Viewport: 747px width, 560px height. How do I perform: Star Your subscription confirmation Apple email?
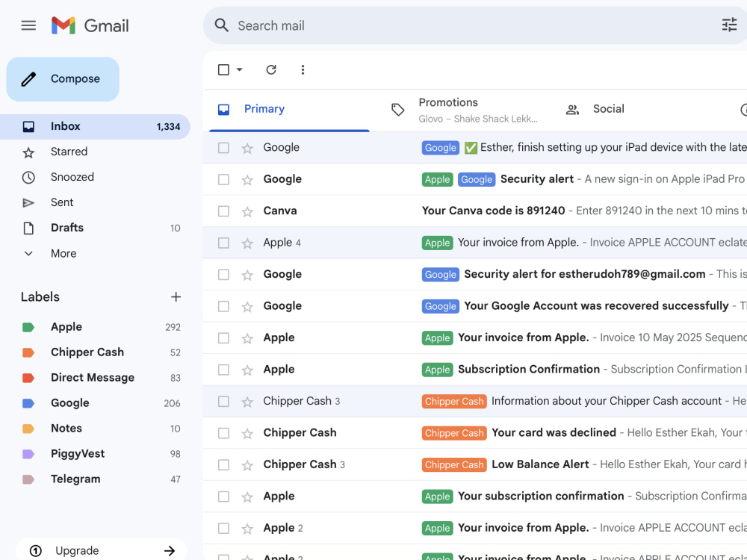click(x=247, y=497)
